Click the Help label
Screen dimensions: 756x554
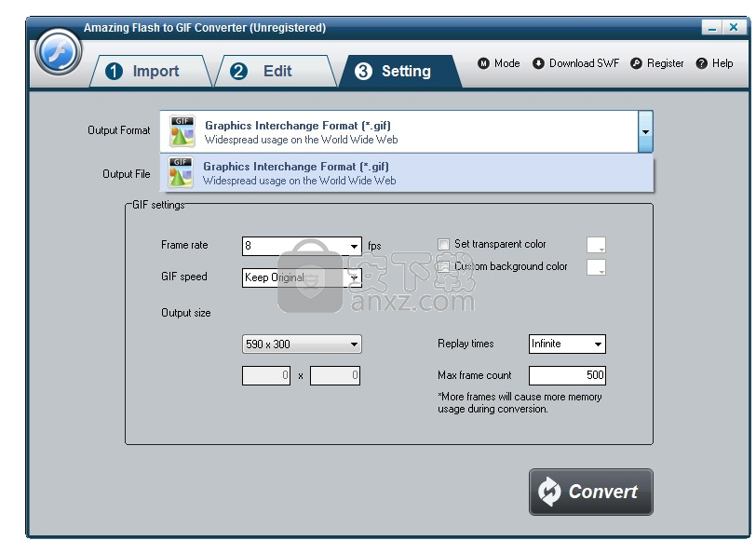point(722,63)
